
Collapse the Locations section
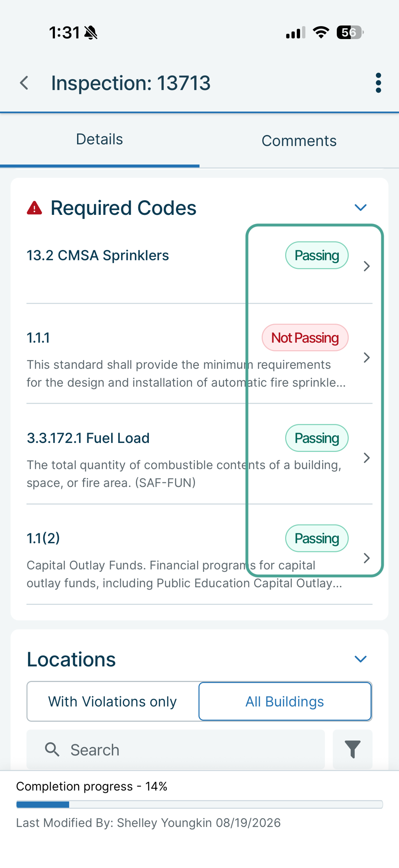(x=360, y=659)
